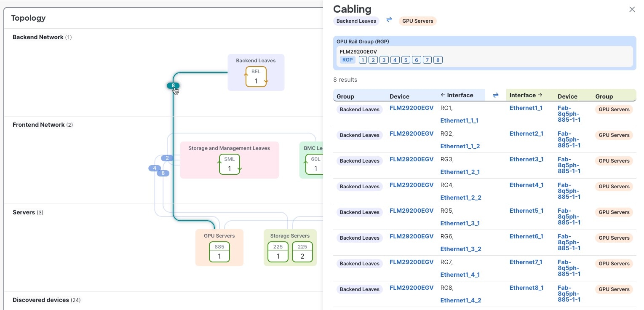
Task: Select rail number chip 5 in the RGP group
Action: [x=406, y=60]
